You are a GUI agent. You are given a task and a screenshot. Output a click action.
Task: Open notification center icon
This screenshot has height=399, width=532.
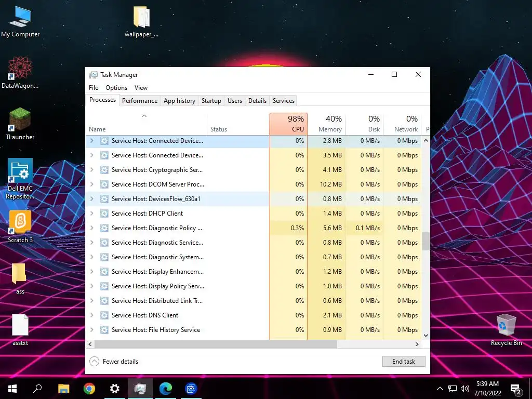[x=516, y=389]
